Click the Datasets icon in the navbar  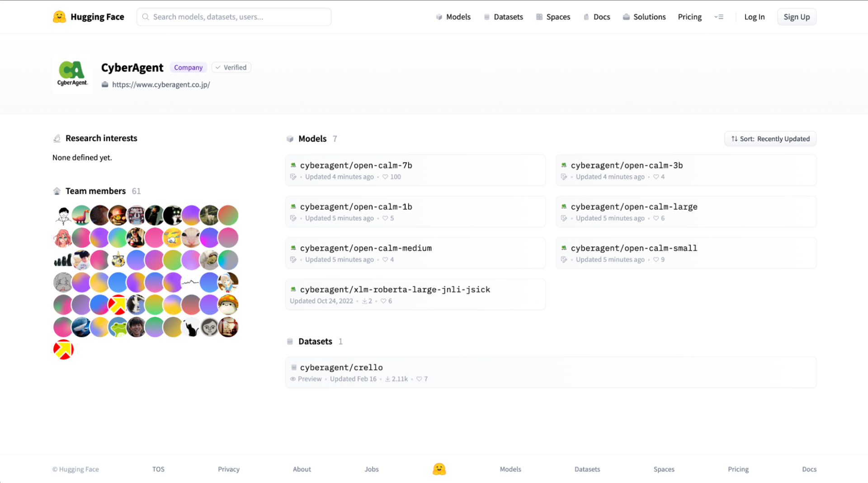coord(486,17)
